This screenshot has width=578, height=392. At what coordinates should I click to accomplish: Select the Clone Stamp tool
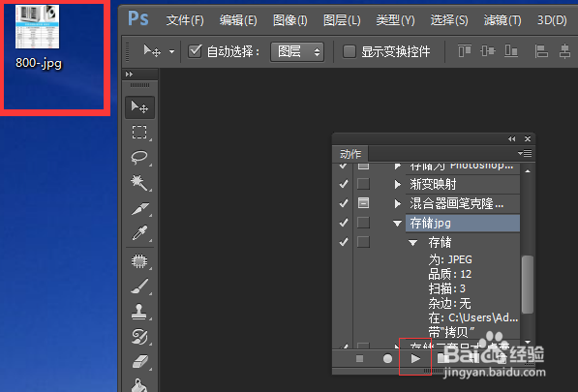click(139, 311)
